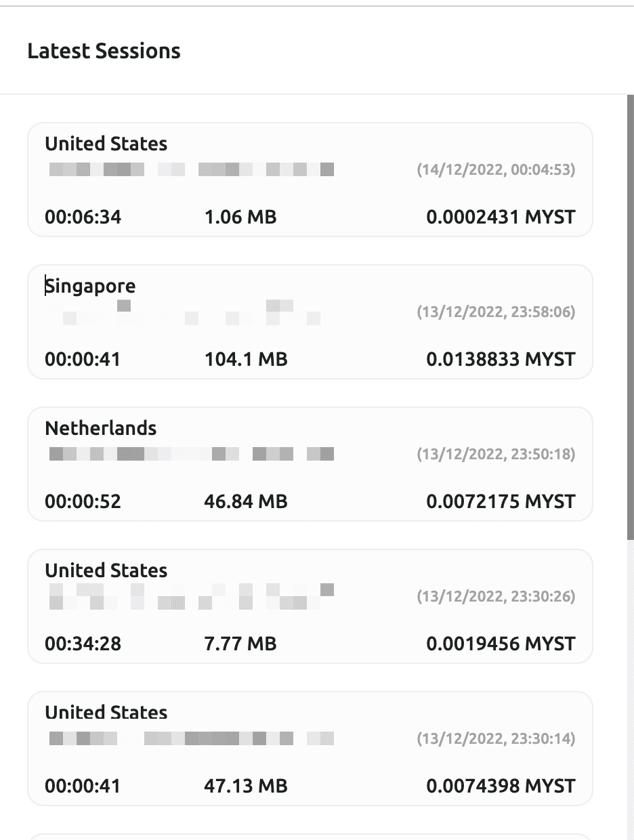Click the Latest Sessions heading
Screen dimensions: 634x840
(x=104, y=51)
